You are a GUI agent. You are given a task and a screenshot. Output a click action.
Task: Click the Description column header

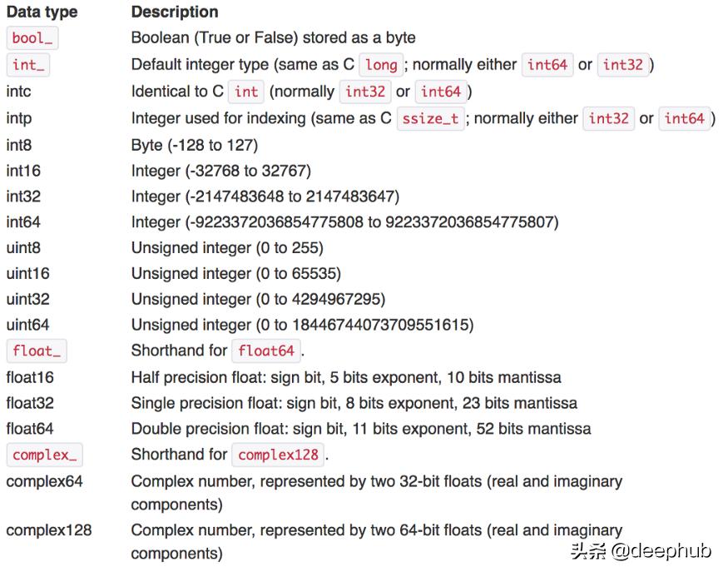175,12
